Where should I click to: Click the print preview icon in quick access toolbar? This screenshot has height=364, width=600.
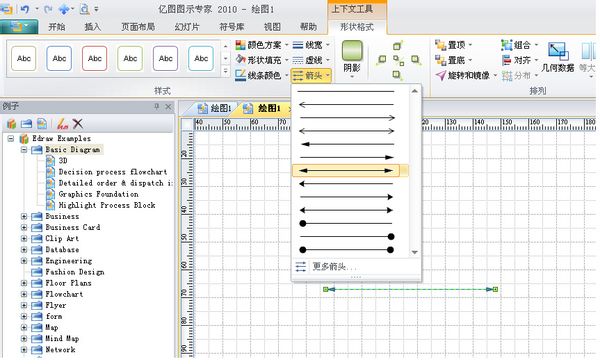pos(84,8)
